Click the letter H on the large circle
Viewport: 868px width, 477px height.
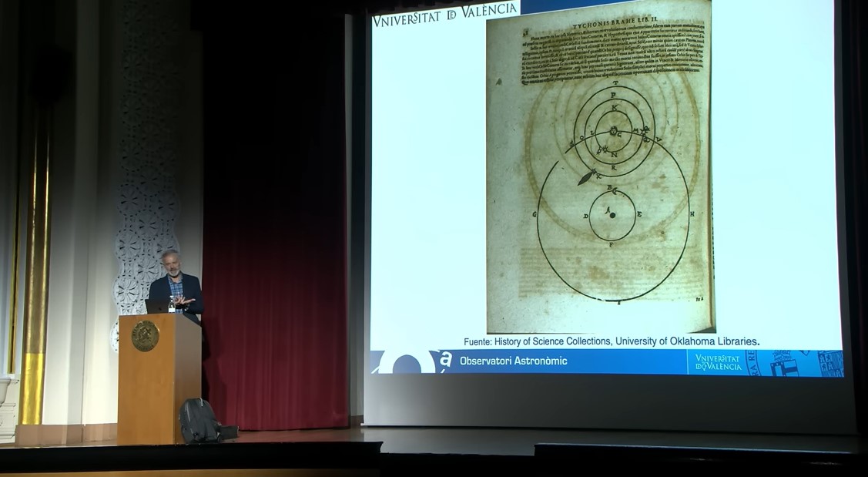692,214
